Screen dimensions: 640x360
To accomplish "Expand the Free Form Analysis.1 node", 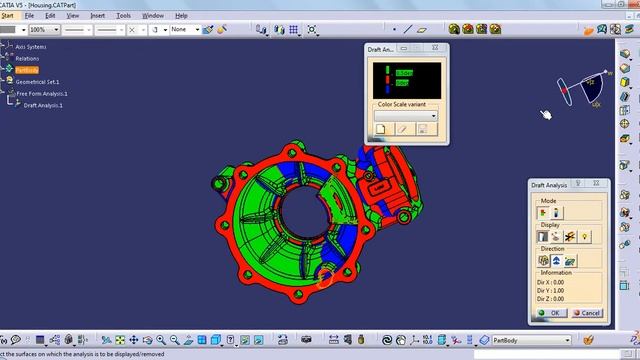I will coord(2,93).
